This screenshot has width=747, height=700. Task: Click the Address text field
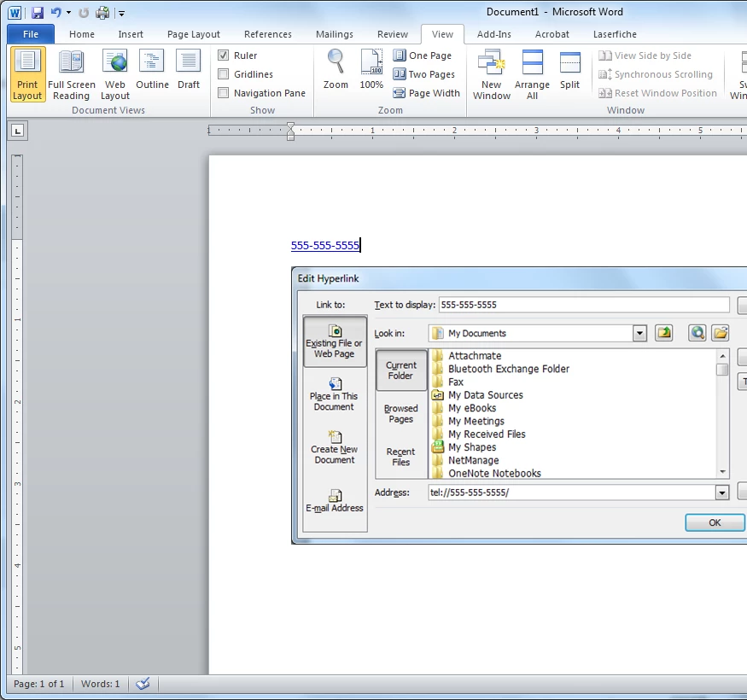pos(572,493)
